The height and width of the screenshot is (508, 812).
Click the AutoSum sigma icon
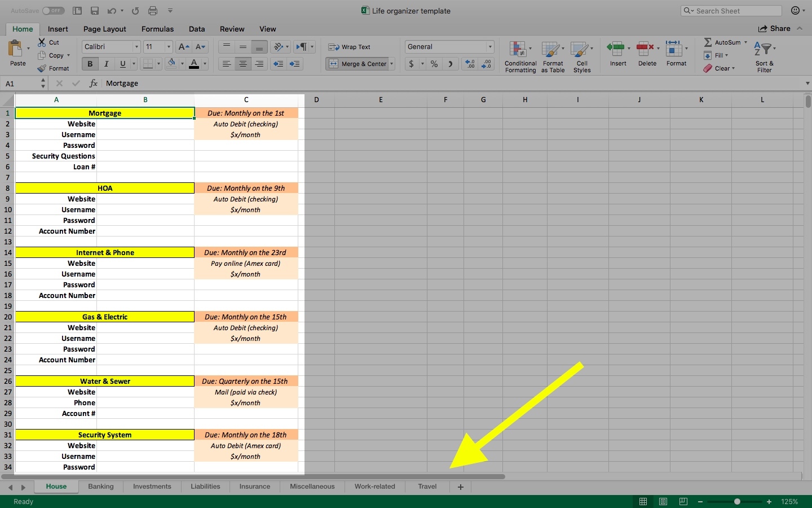[x=708, y=42]
